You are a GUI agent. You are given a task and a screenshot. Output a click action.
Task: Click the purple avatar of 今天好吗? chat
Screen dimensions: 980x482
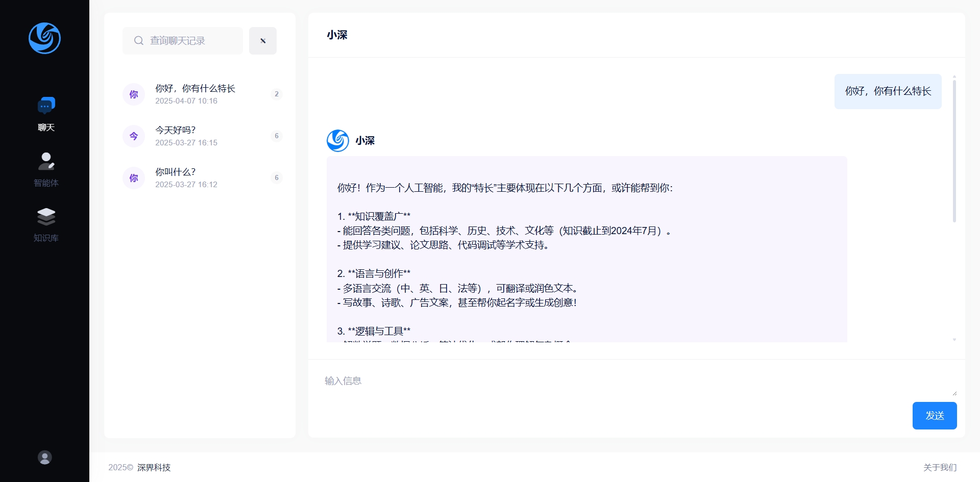[134, 136]
